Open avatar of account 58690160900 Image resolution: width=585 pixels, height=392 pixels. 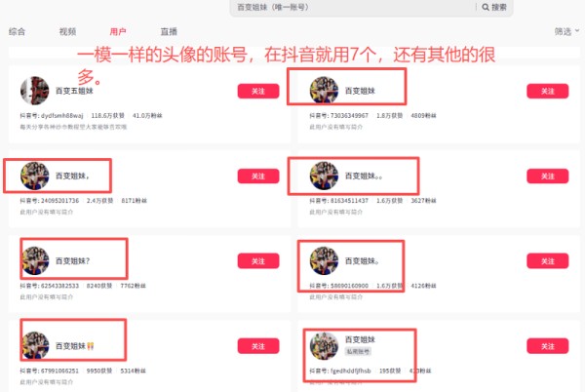click(324, 260)
